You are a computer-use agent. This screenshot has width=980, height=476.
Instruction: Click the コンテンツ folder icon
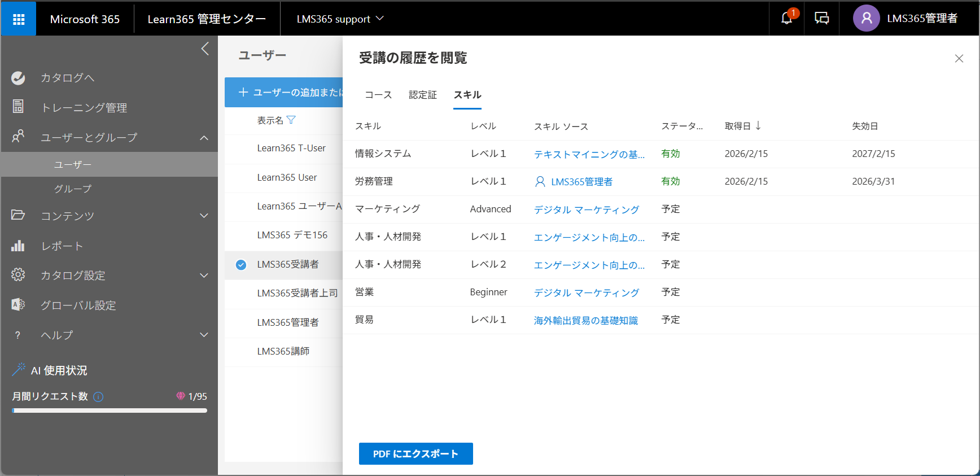tap(18, 215)
